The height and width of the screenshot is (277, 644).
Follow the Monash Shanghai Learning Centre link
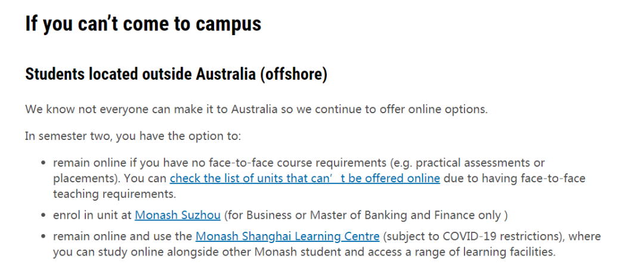[x=287, y=236]
